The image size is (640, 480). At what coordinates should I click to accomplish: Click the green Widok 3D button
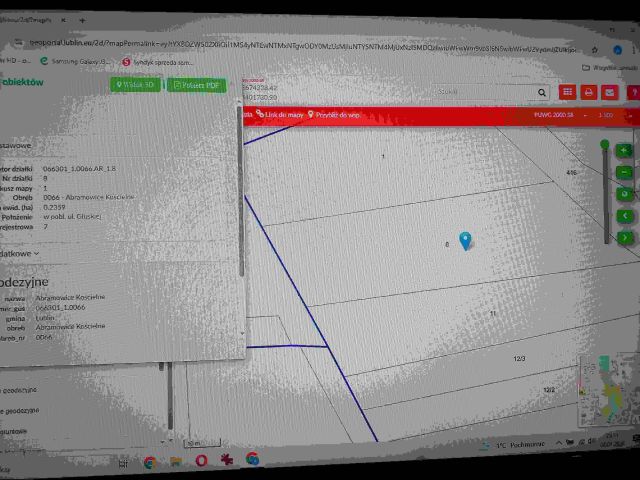click(x=136, y=84)
